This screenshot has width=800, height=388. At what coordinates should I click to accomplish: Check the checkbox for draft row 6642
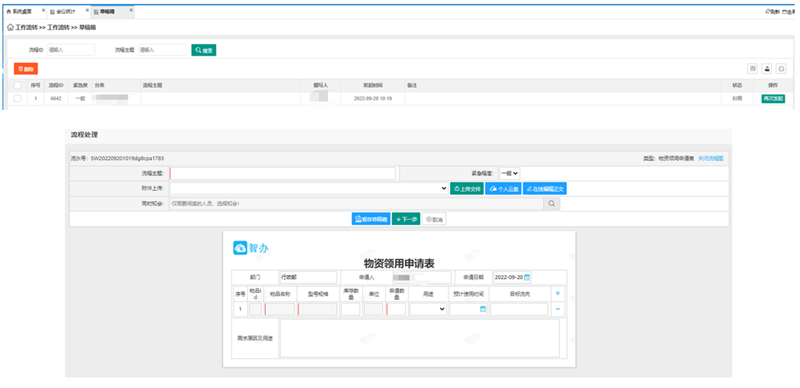18,99
